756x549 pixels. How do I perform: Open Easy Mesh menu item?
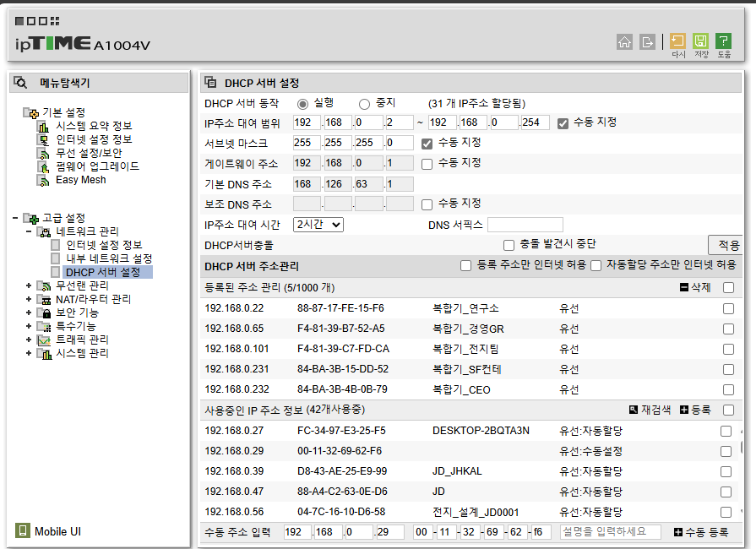(x=81, y=180)
